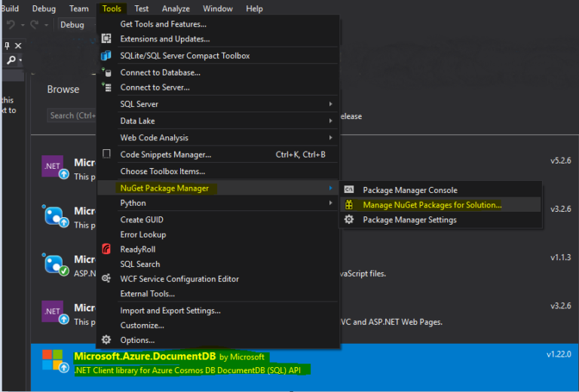The height and width of the screenshot is (392, 579).
Task: Click the Extensions and Updates icon
Action: click(x=106, y=38)
